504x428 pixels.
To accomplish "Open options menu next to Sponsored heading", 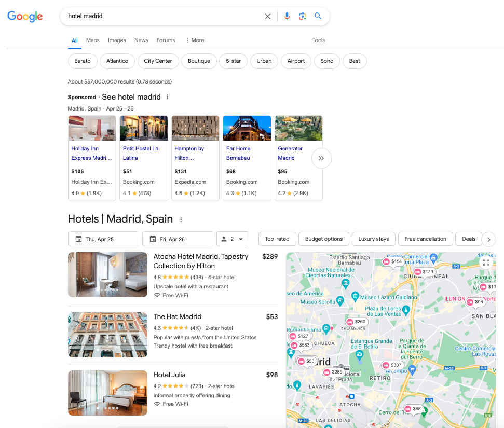I will (167, 97).
